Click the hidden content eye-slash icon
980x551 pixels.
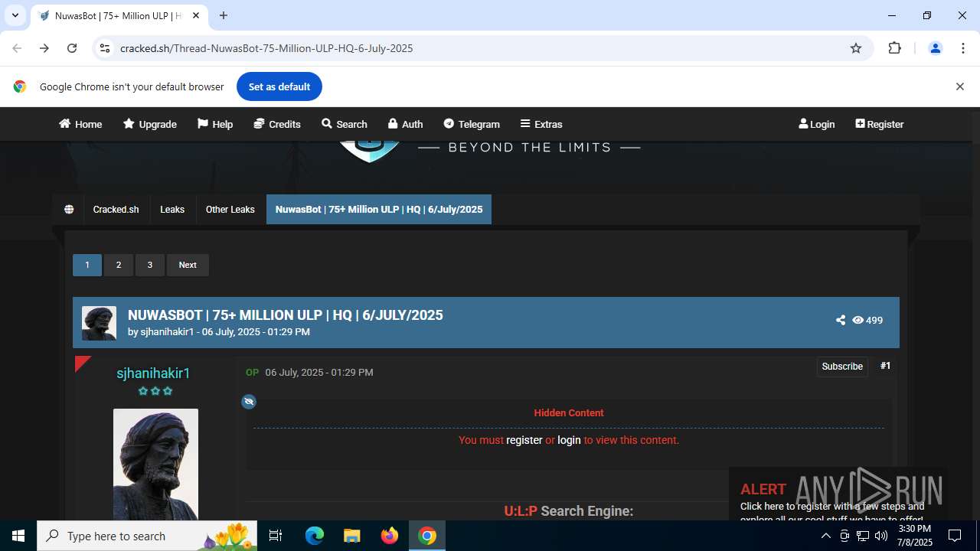coord(249,402)
